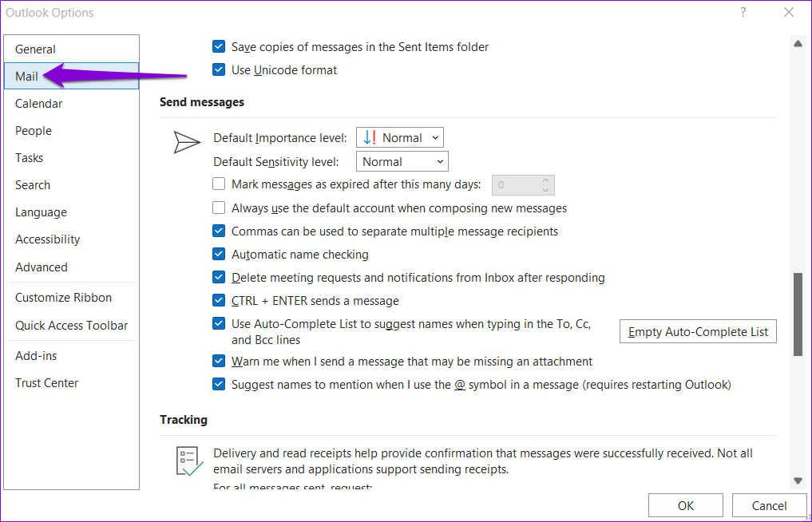Open the Trust Center category
Image resolution: width=812 pixels, height=522 pixels.
72,383
